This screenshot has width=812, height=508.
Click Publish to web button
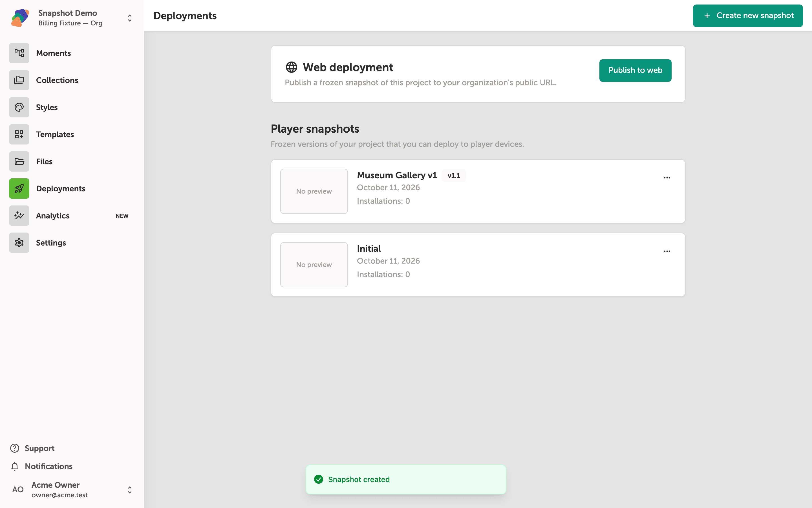tap(635, 71)
